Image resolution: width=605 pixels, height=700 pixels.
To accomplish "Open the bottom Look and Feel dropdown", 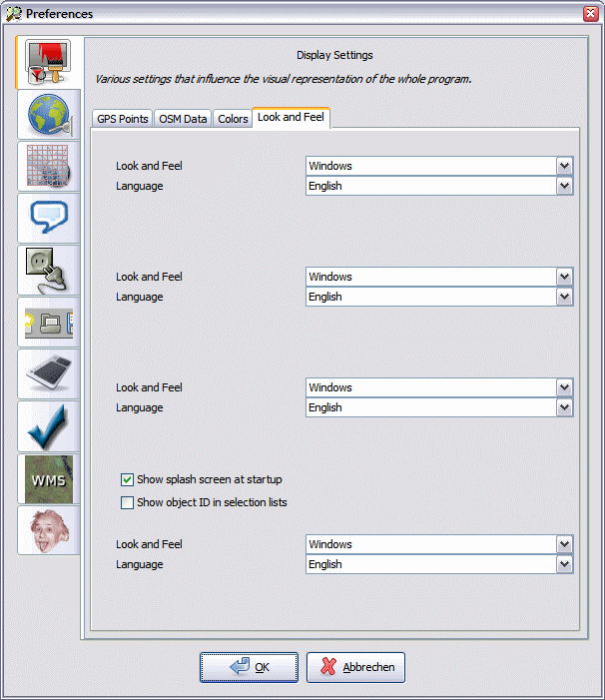I will (564, 544).
